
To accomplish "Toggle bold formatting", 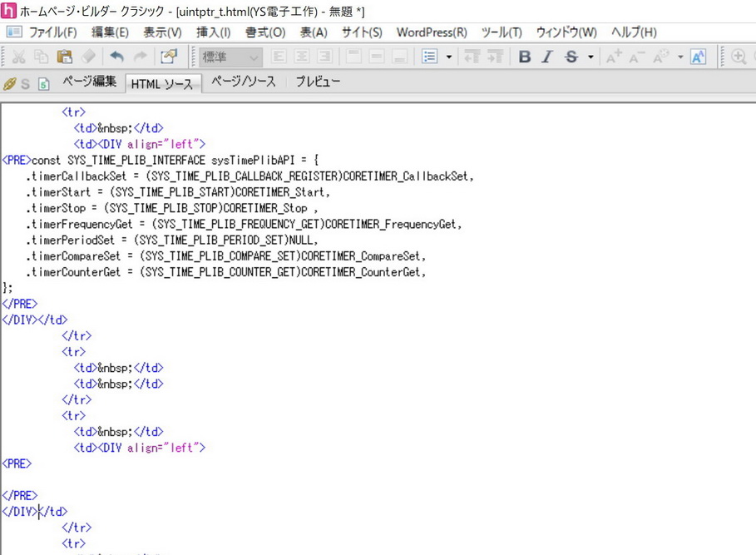I will pos(525,57).
